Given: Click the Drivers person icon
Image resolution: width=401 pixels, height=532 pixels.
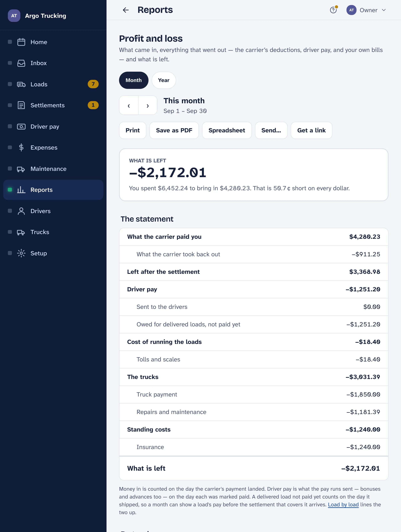Looking at the screenshot, I should pyautogui.click(x=21, y=211).
